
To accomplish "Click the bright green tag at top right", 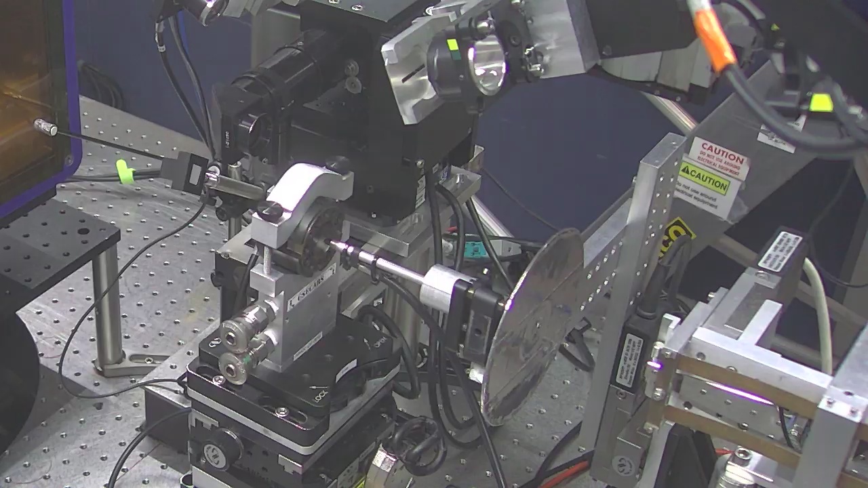I will pyautogui.click(x=821, y=102).
